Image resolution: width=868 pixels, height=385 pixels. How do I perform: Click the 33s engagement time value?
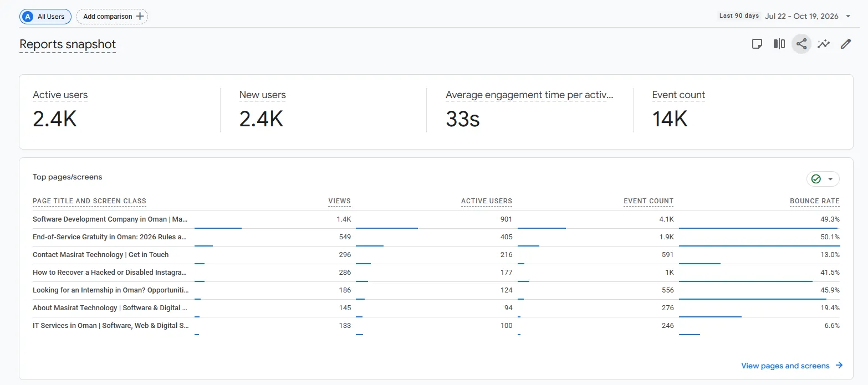[x=463, y=119]
